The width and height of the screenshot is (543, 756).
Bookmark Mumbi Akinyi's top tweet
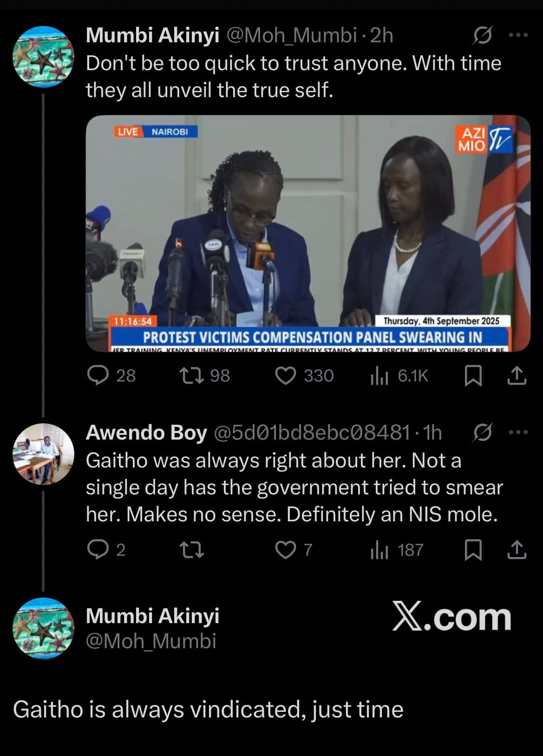click(473, 375)
